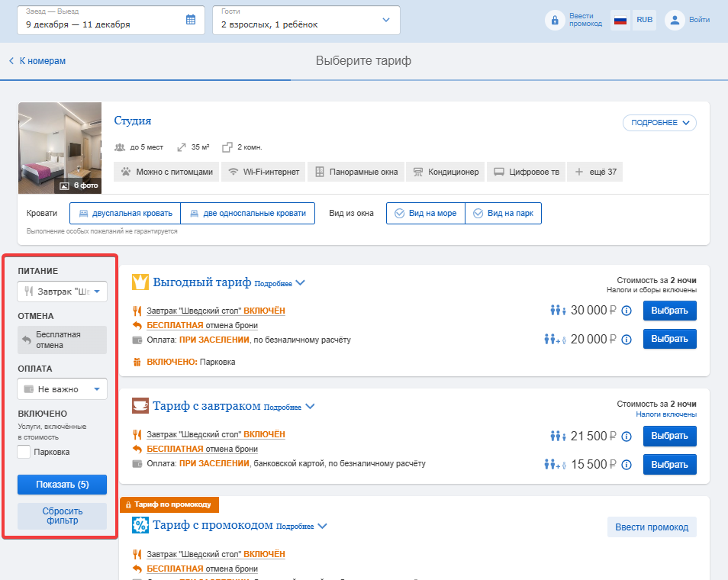Tick the Парковка checkbox

[x=24, y=452]
